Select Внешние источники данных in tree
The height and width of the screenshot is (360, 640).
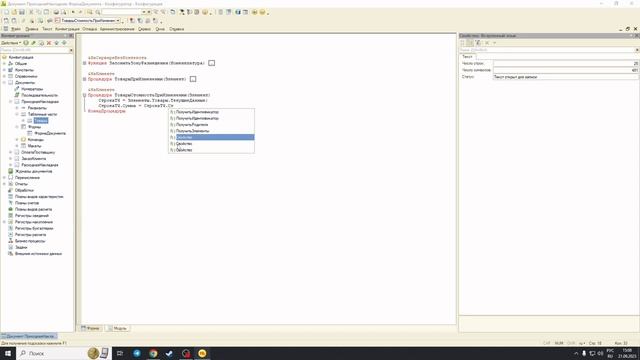[38, 253]
